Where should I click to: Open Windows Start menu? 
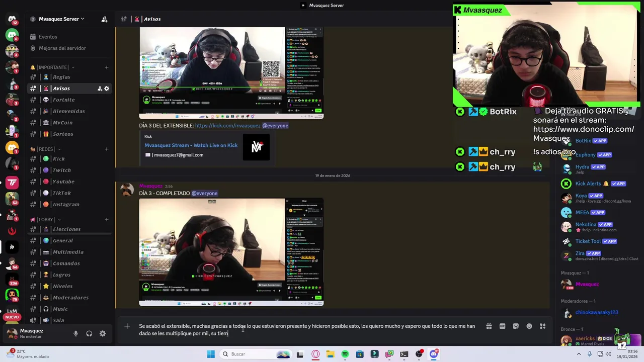211,354
